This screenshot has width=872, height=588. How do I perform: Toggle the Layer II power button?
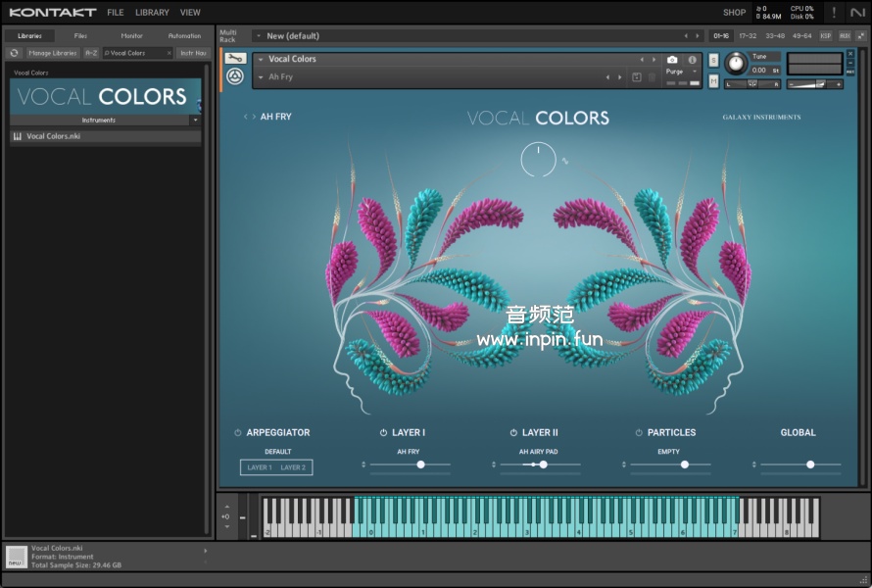513,432
